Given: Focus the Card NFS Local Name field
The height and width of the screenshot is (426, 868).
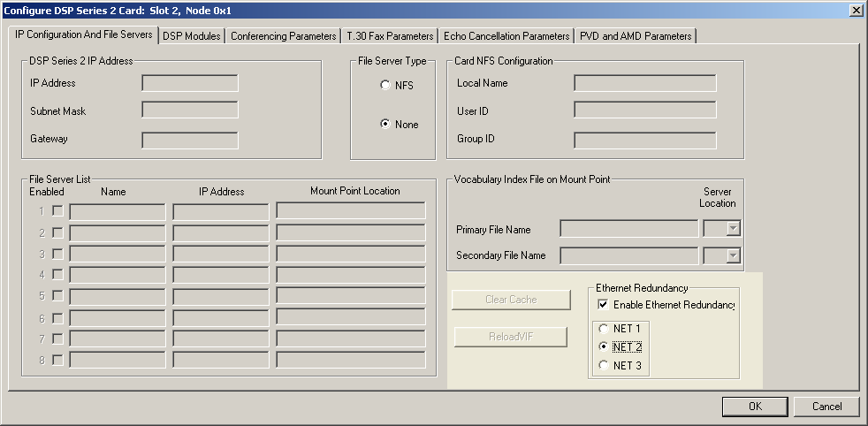Looking at the screenshot, I should click(644, 83).
